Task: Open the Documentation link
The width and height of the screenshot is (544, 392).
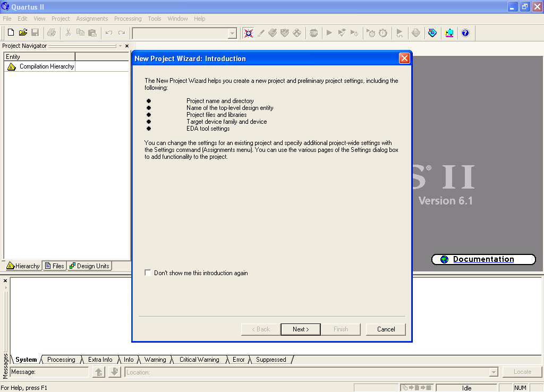Action: pos(483,259)
